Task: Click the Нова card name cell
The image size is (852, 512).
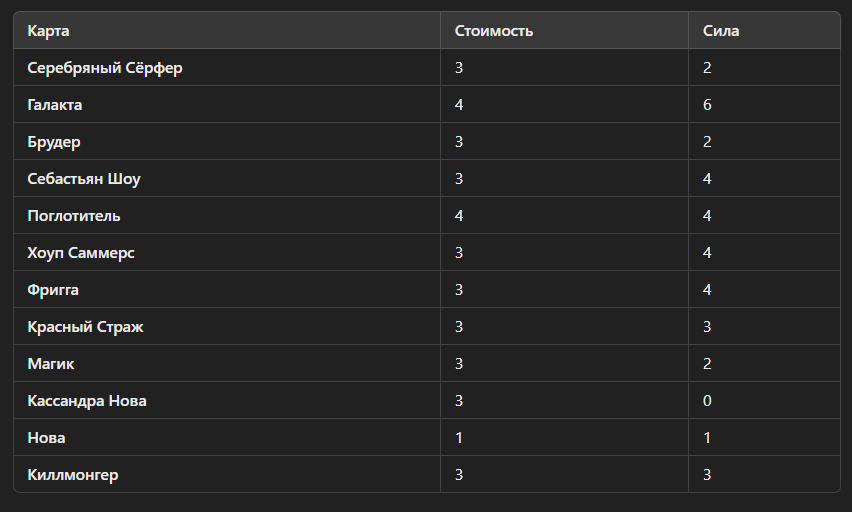Action: [x=47, y=438]
